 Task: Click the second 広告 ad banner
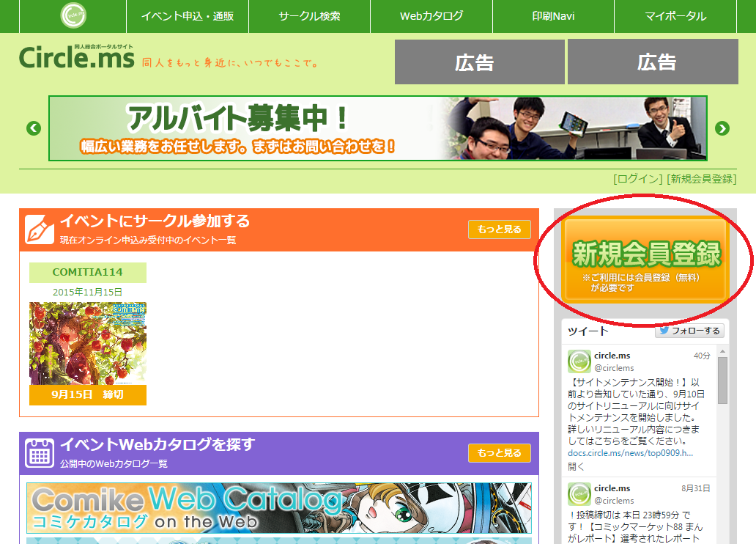click(653, 62)
